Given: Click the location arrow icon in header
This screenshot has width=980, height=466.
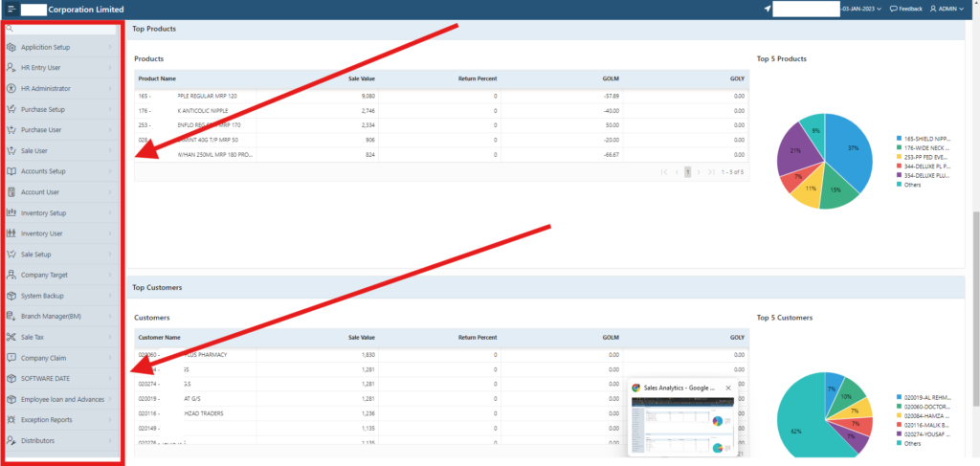Looking at the screenshot, I should (x=767, y=9).
